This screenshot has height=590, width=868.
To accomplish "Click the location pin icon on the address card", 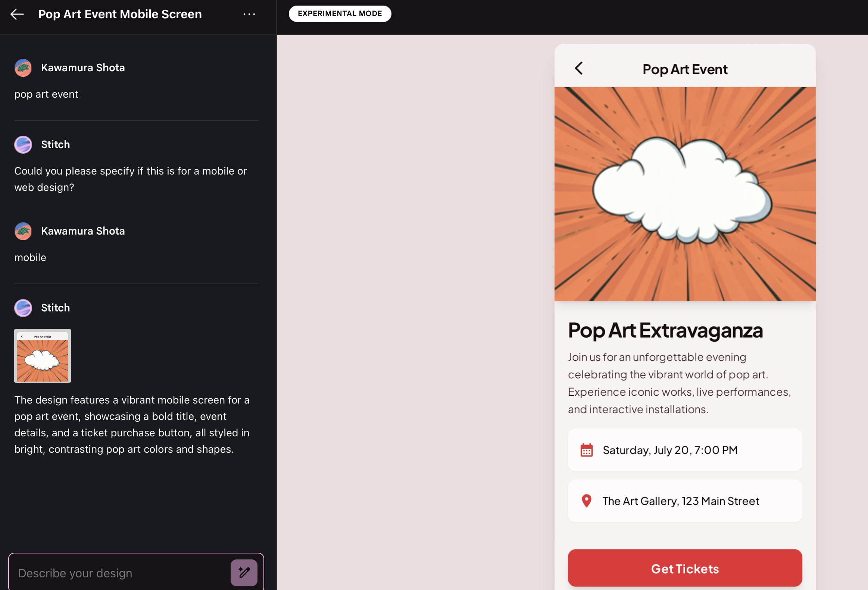I will [586, 501].
